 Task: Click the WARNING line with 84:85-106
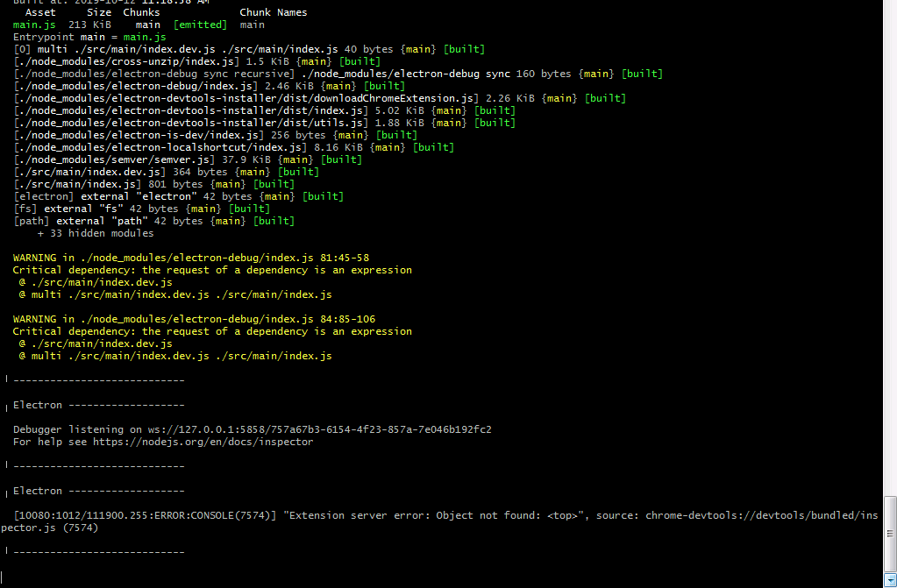click(x=194, y=319)
